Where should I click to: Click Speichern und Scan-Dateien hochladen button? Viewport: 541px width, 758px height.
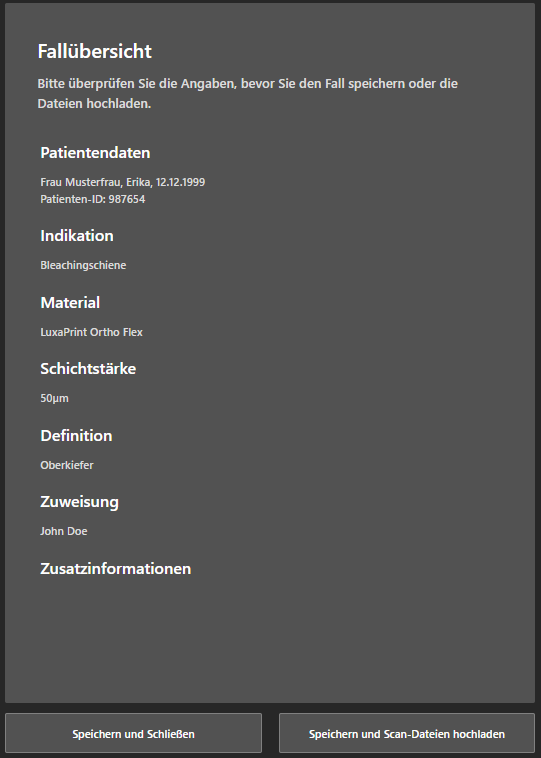pyautogui.click(x=407, y=733)
